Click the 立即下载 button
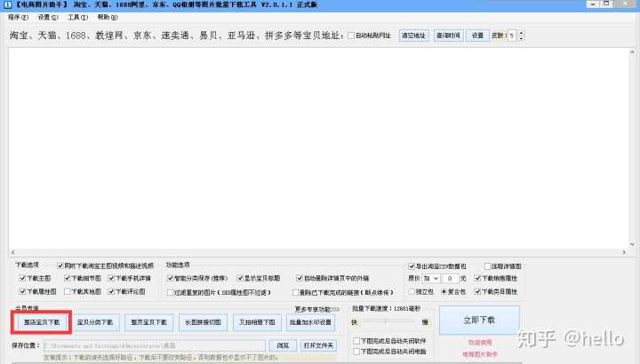Image resolution: width=640 pixels, height=364 pixels. 479,320
